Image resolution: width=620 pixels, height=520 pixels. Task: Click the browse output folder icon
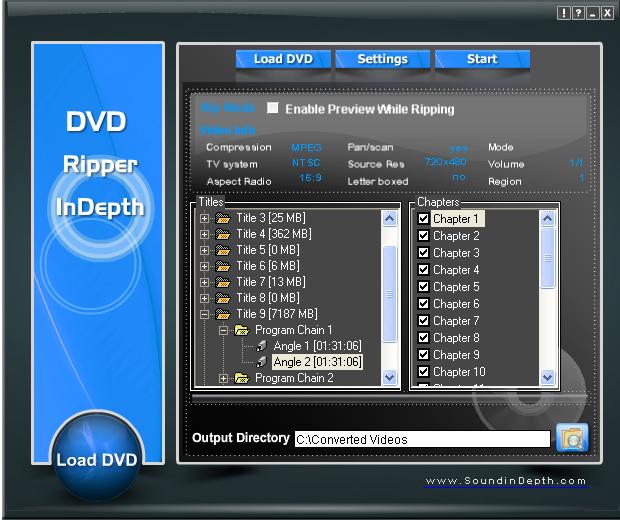pyautogui.click(x=572, y=437)
